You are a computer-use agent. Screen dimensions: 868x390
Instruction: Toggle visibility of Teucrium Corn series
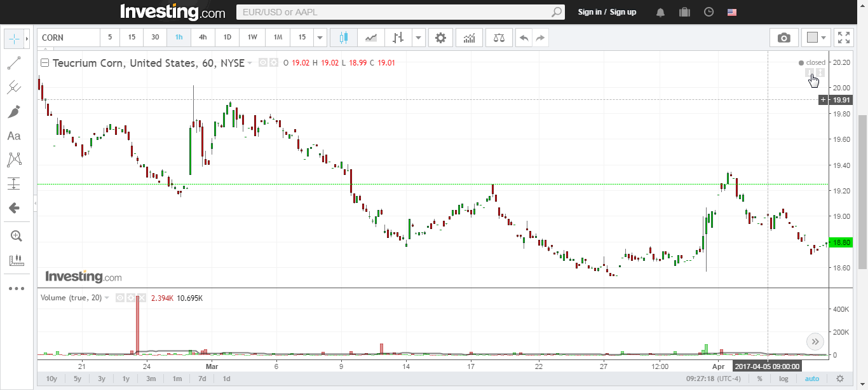(263, 63)
